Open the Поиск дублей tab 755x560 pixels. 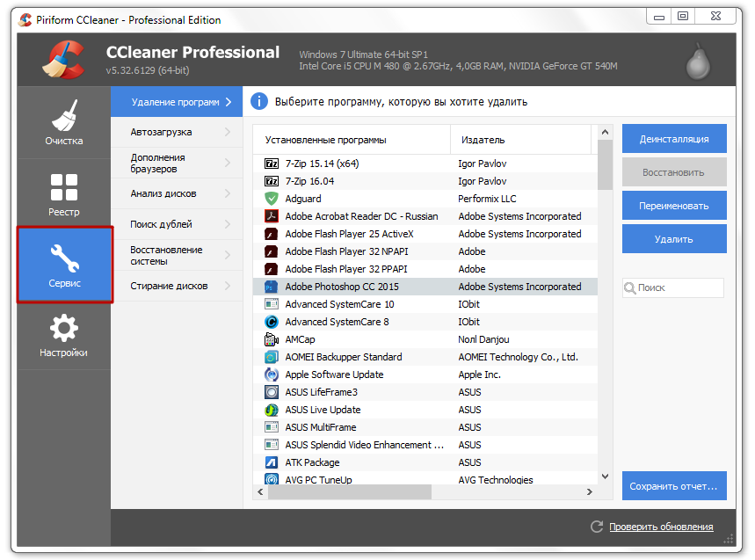pyautogui.click(x=177, y=224)
